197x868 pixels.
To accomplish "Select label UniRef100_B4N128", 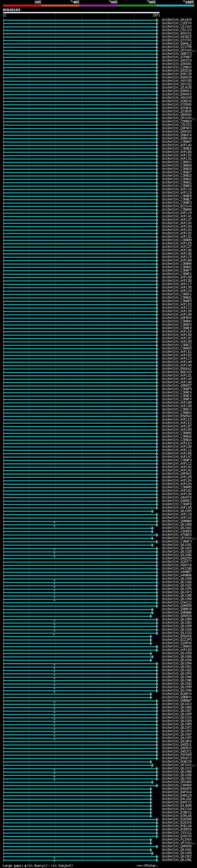I will pos(177,796).
